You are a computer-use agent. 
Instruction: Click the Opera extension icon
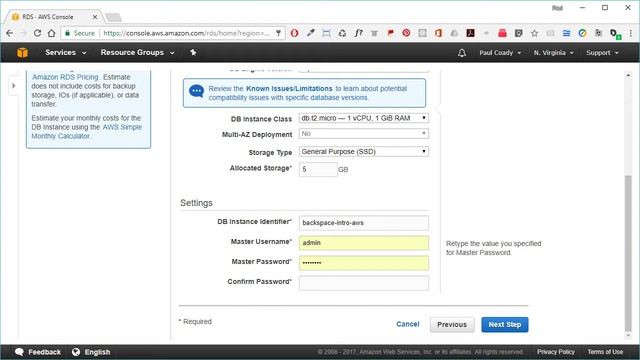[x=294, y=33]
